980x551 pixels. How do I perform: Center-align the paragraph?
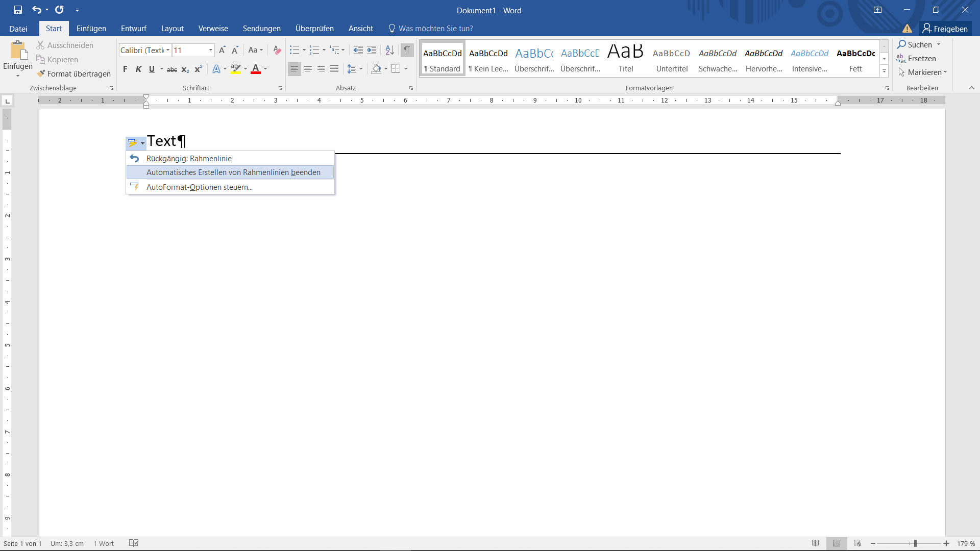(308, 69)
